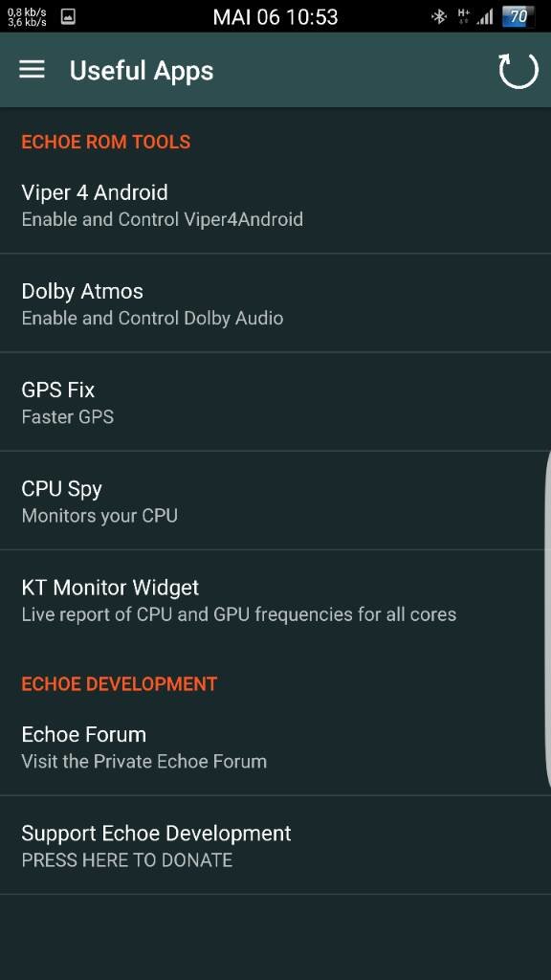The height and width of the screenshot is (980, 551).
Task: Tap the refresh circular arrow icon
Action: (x=518, y=71)
